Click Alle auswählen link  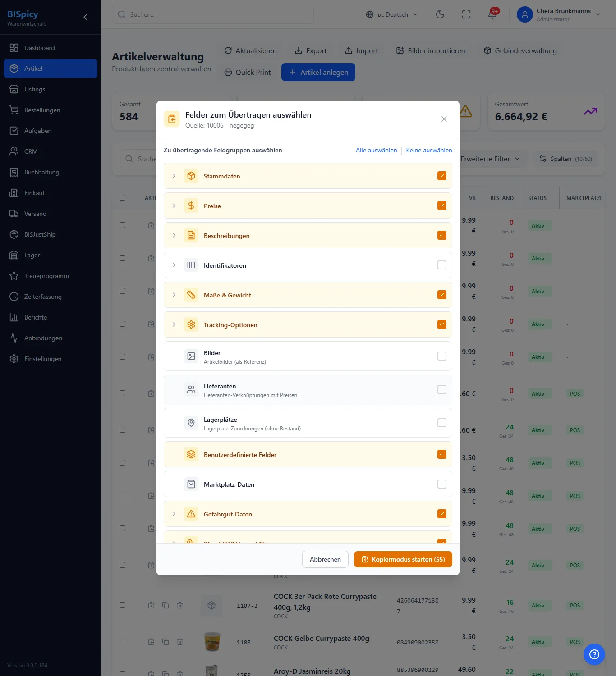point(377,150)
